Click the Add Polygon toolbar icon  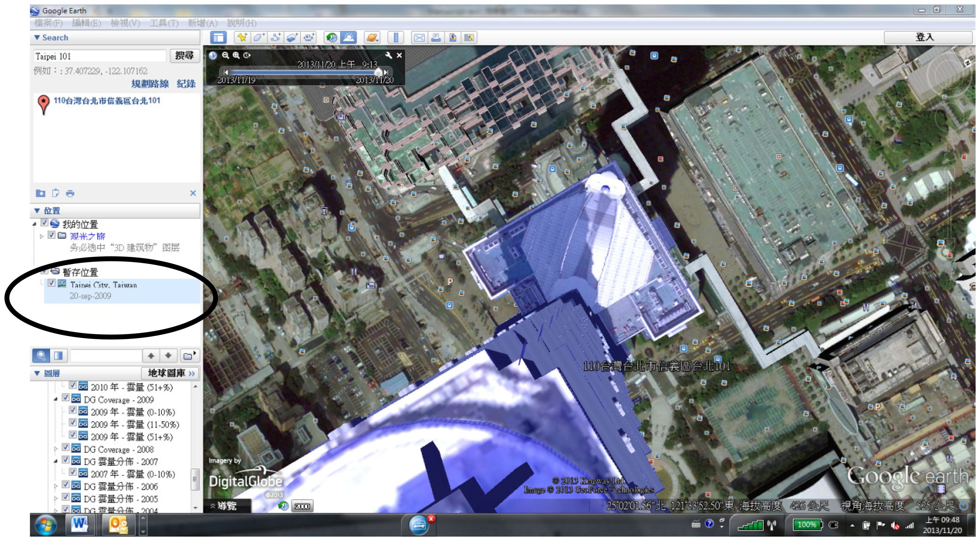click(x=259, y=37)
